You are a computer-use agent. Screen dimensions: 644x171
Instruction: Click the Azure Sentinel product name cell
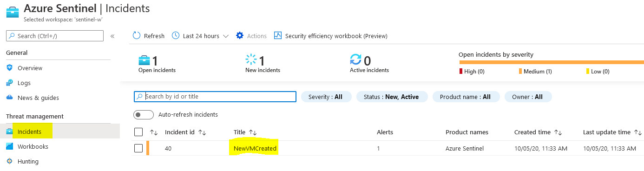click(x=465, y=148)
